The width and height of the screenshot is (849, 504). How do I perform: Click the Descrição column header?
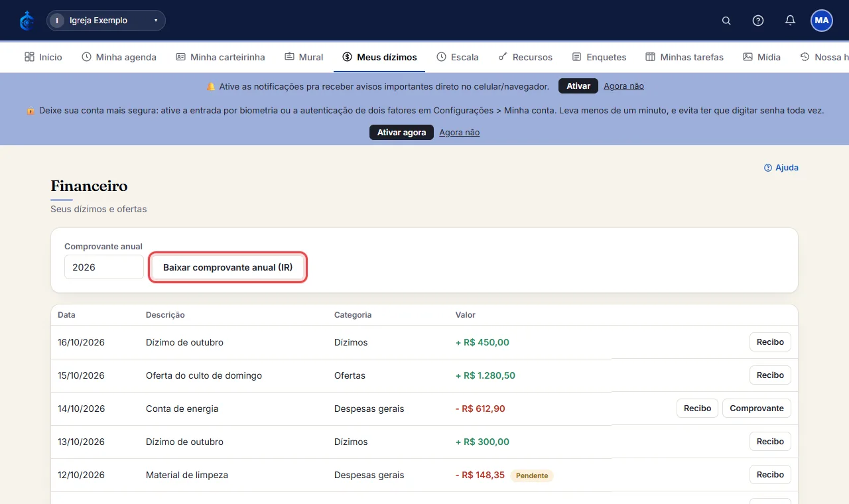(165, 315)
